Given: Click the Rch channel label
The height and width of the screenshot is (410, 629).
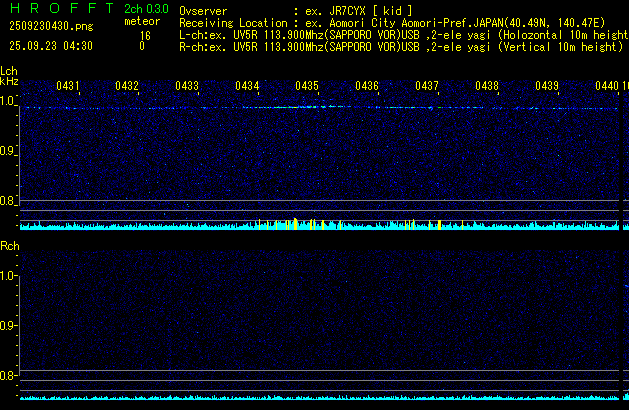Looking at the screenshot, I should pos(10,246).
